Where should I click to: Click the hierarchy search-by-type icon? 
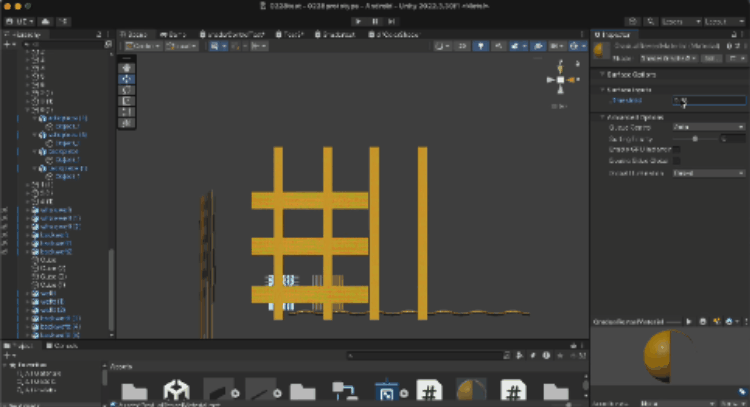pyautogui.click(x=108, y=44)
